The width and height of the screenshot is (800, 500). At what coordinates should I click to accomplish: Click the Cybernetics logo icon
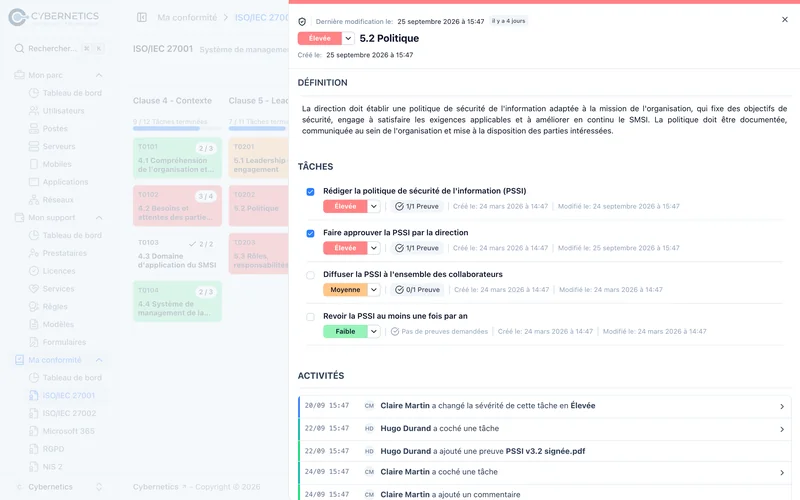point(17,17)
